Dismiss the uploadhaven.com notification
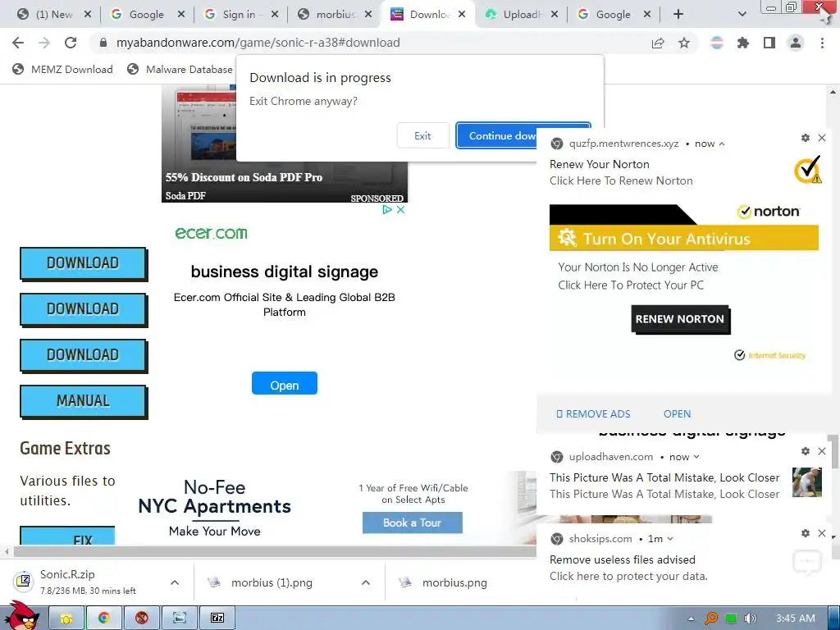Viewport: 840px width, 630px height. tap(822, 452)
